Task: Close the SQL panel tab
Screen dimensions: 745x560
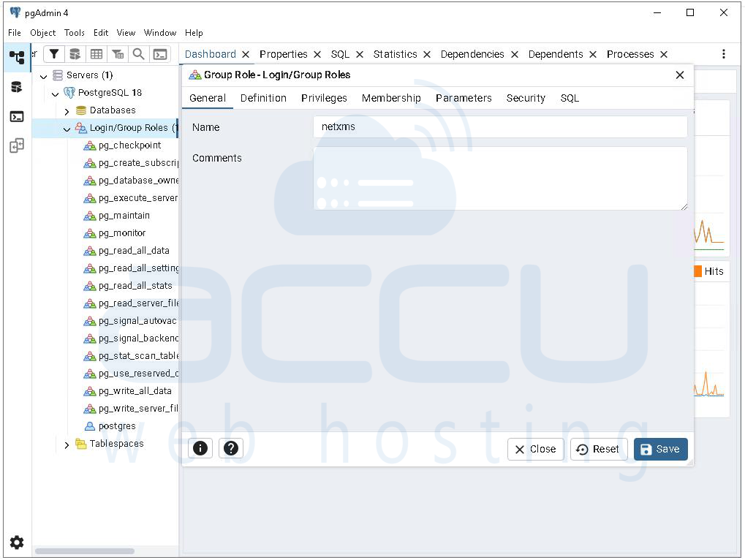Action: coord(360,55)
